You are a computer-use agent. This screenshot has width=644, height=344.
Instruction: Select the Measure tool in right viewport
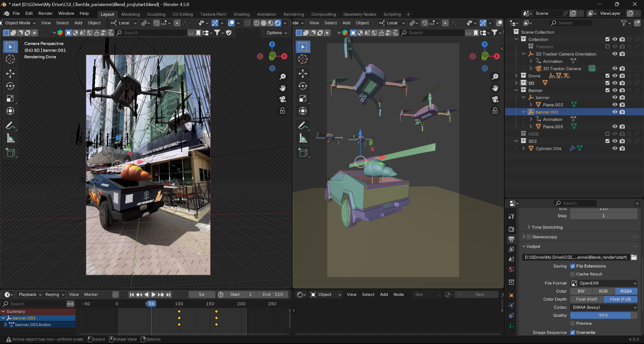pos(303,138)
